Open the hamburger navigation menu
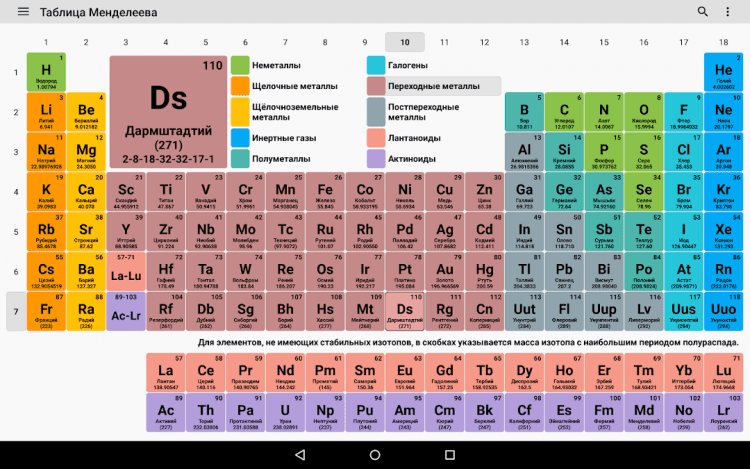The height and width of the screenshot is (469, 750). [23, 11]
